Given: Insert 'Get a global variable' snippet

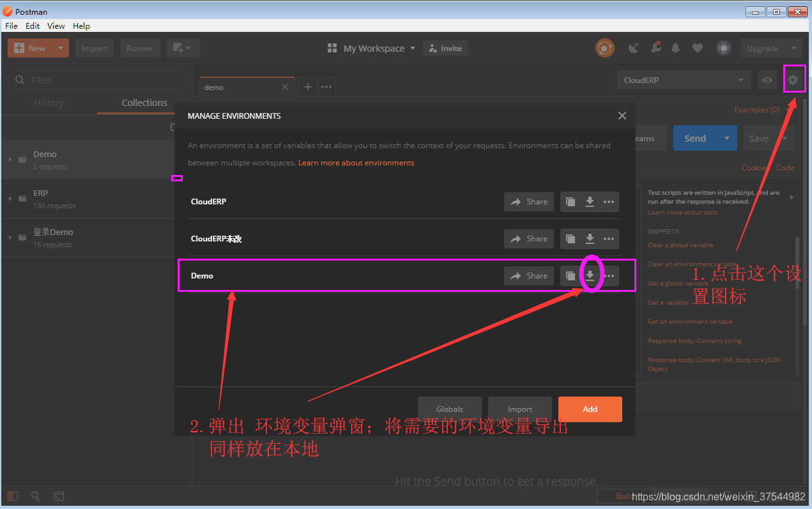Looking at the screenshot, I should (x=678, y=283).
